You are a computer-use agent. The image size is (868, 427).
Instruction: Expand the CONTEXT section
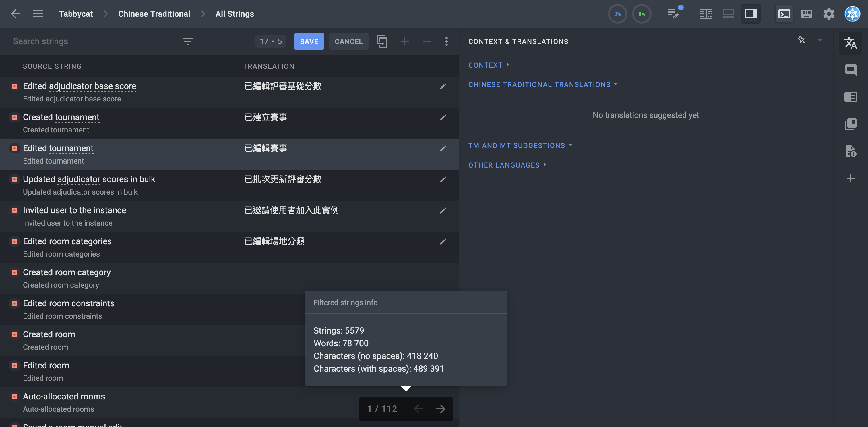pos(489,65)
